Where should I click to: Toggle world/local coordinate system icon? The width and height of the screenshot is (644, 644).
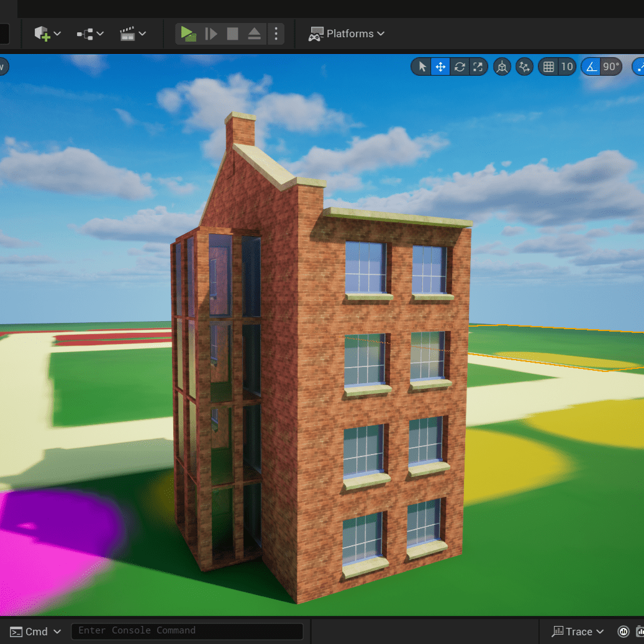click(502, 66)
